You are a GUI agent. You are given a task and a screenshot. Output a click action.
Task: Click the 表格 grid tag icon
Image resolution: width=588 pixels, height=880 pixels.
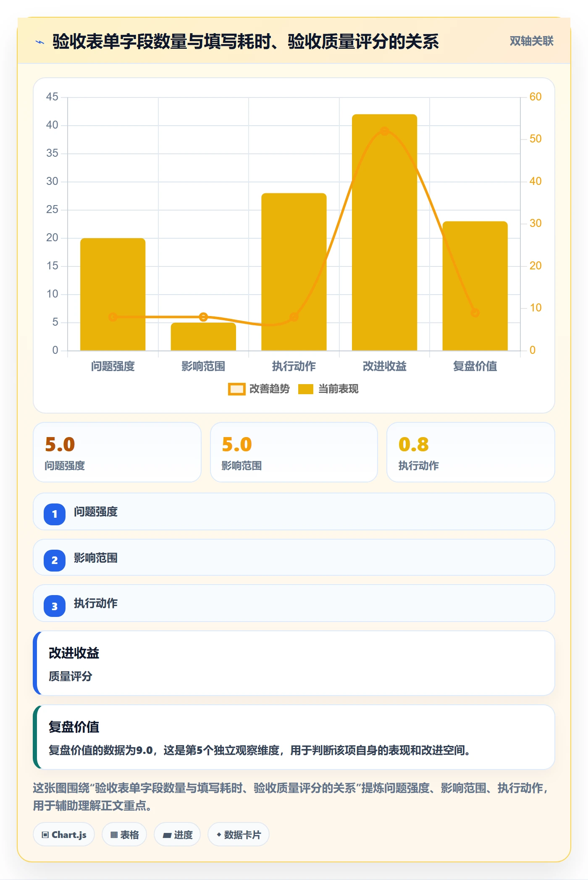pyautogui.click(x=114, y=835)
